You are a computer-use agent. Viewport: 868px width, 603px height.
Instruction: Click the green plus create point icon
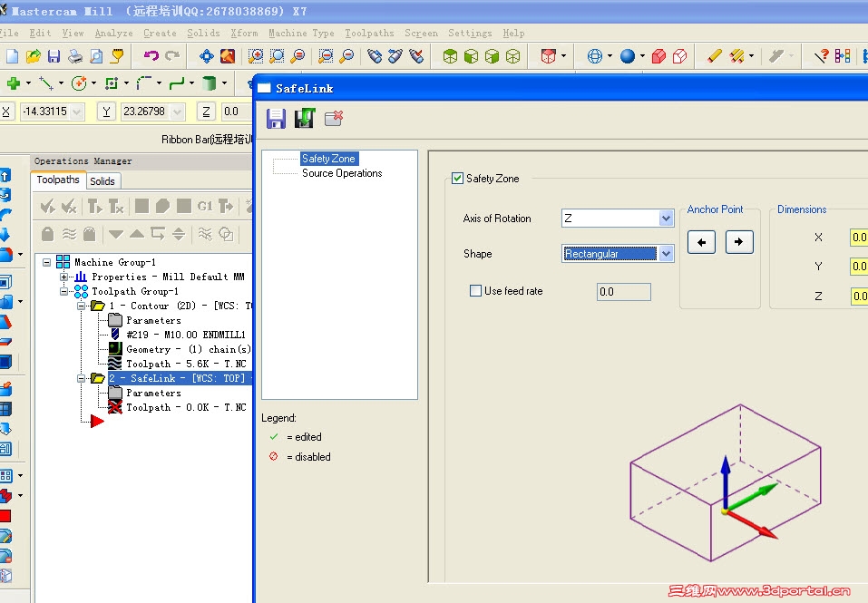14,83
